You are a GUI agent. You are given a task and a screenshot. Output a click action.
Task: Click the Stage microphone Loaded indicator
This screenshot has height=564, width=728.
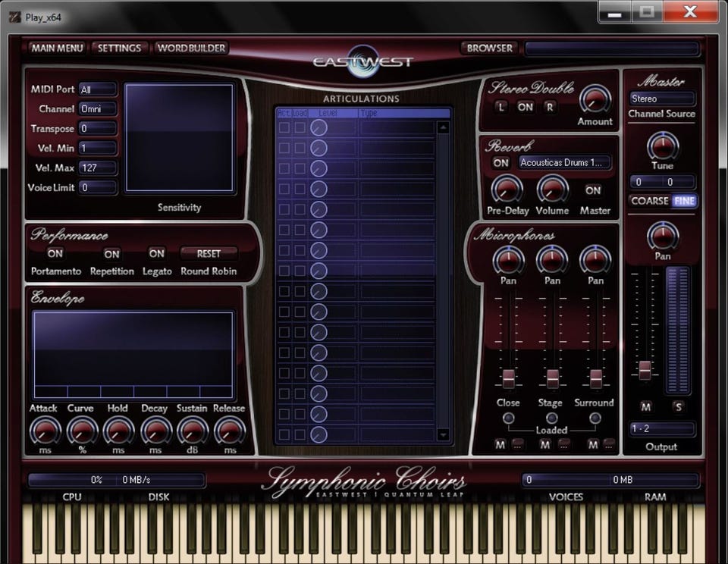(x=551, y=418)
